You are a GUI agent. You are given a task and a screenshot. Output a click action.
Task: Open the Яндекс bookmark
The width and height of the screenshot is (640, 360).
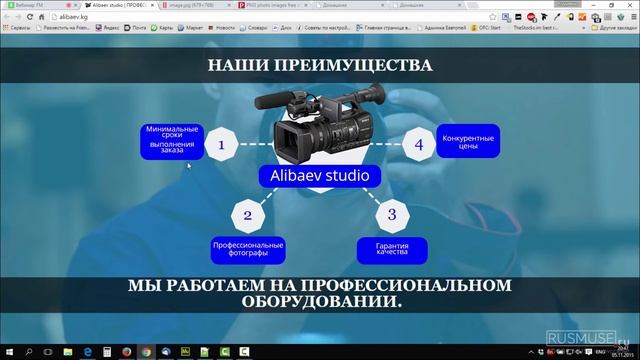[x=107, y=28]
